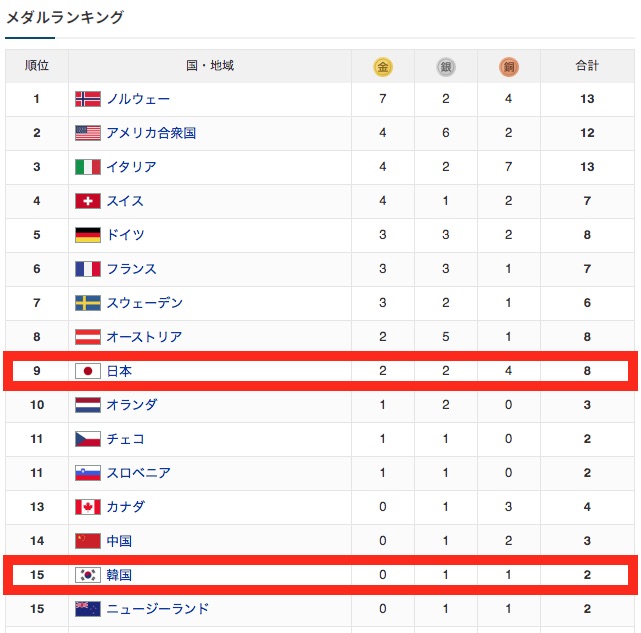641x633 pixels.
Task: Click the Switzerland flag icon
Action: (88, 201)
